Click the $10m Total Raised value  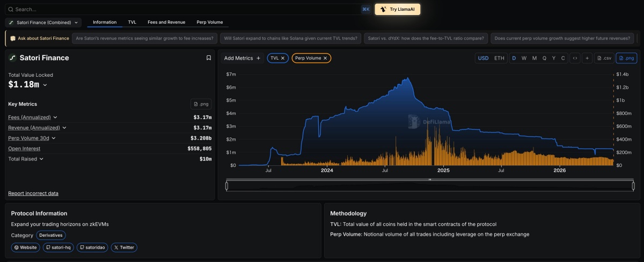point(205,159)
